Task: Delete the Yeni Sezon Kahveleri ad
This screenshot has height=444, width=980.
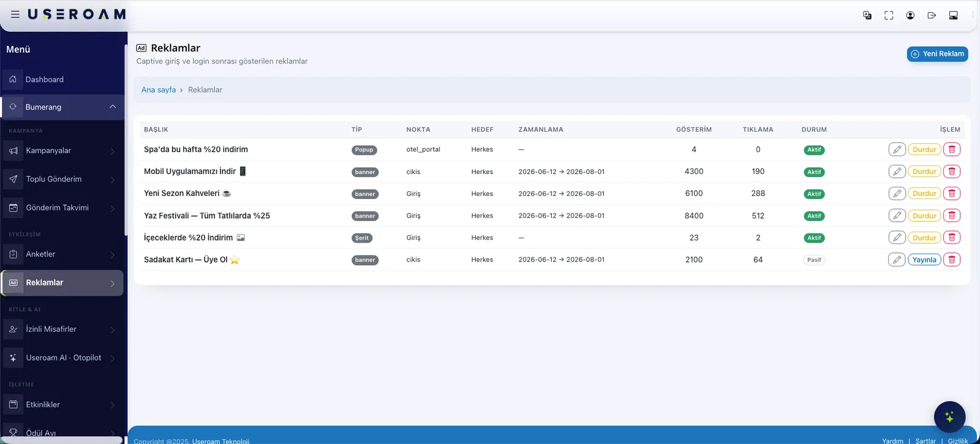Action: coord(952,194)
